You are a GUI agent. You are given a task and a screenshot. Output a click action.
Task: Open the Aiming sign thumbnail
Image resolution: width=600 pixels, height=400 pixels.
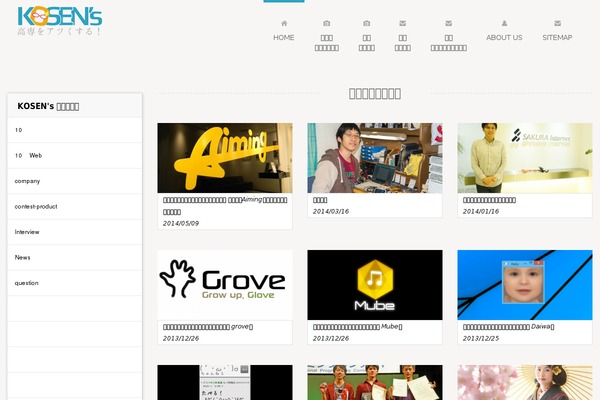pos(225,158)
